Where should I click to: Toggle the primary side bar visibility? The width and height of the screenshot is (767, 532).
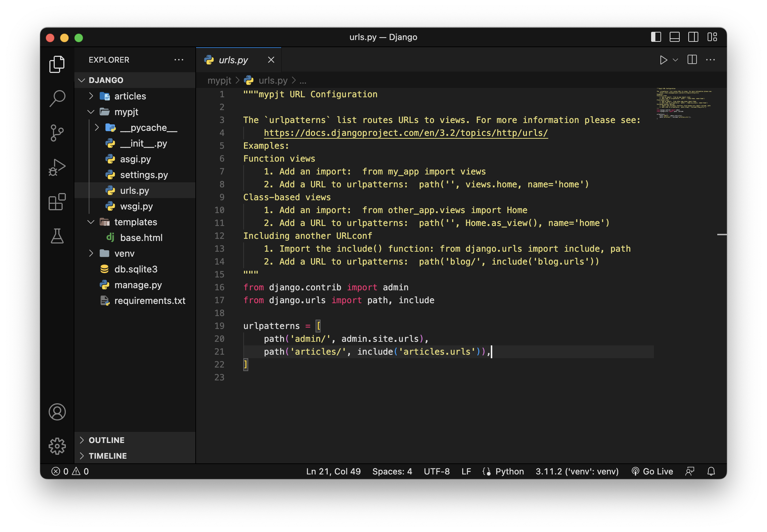(x=656, y=37)
